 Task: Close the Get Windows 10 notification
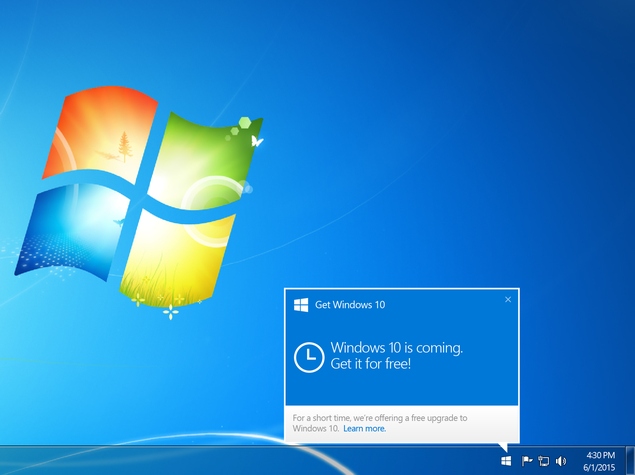[508, 300]
